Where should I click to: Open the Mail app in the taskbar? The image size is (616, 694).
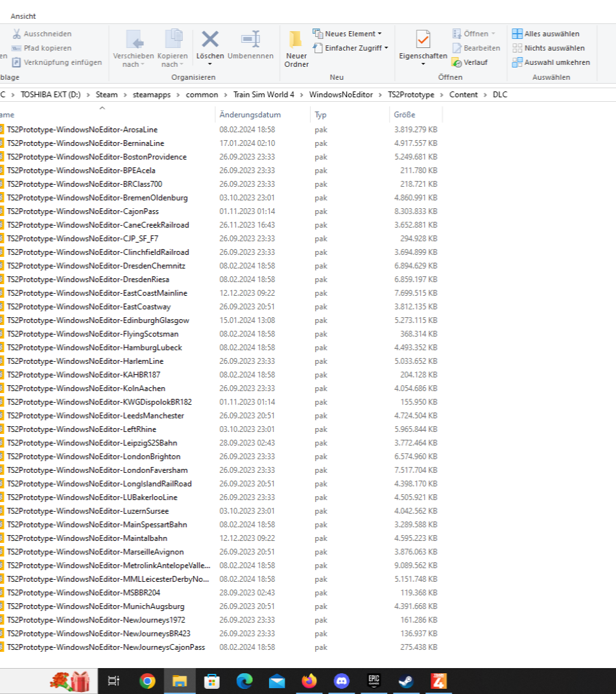click(x=277, y=681)
